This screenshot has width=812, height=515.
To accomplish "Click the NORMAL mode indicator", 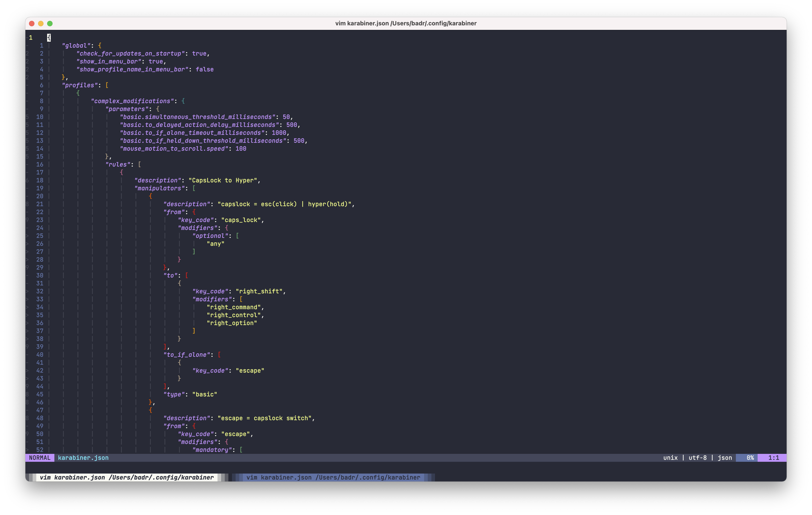I will (x=39, y=458).
